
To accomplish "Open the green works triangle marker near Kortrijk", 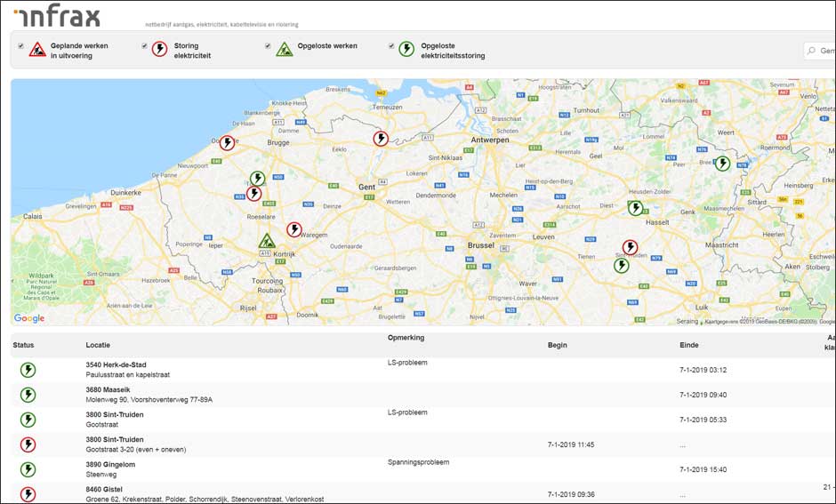I will coord(267,242).
